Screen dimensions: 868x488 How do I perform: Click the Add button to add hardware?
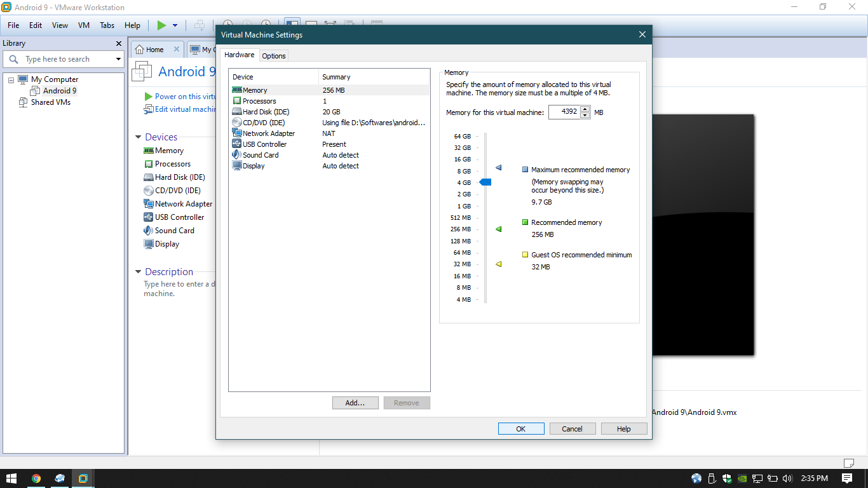tap(355, 402)
